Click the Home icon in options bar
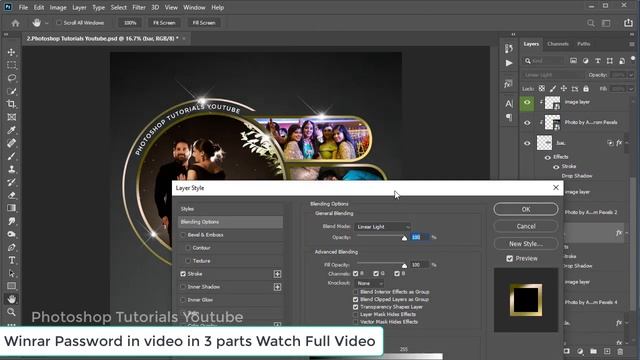Screen dimensions: 640x360 [16, 23]
